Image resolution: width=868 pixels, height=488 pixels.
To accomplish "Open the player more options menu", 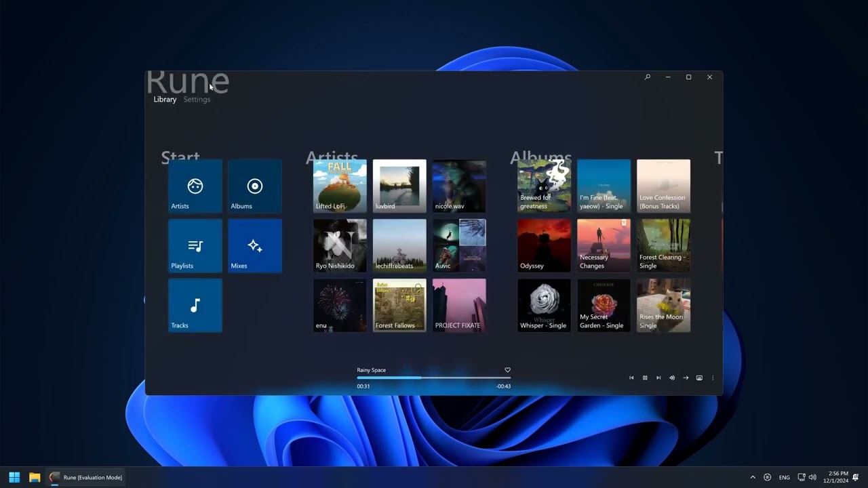I will click(x=713, y=378).
